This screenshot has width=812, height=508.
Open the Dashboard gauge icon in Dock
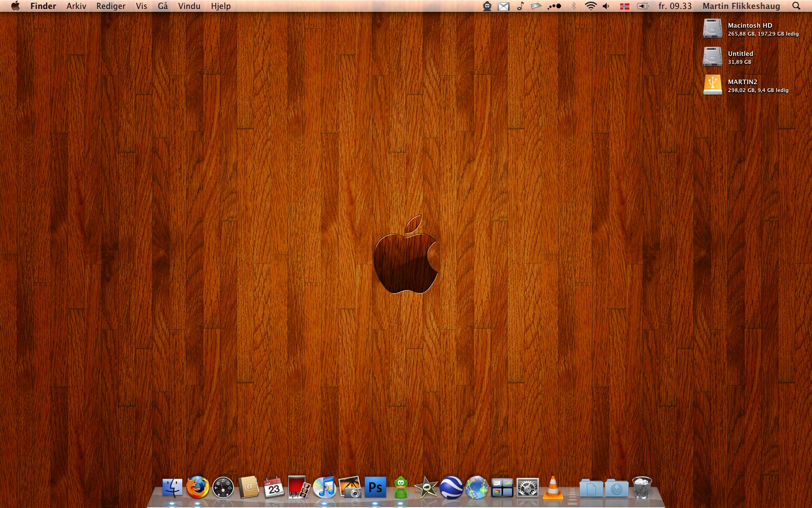pos(223,488)
